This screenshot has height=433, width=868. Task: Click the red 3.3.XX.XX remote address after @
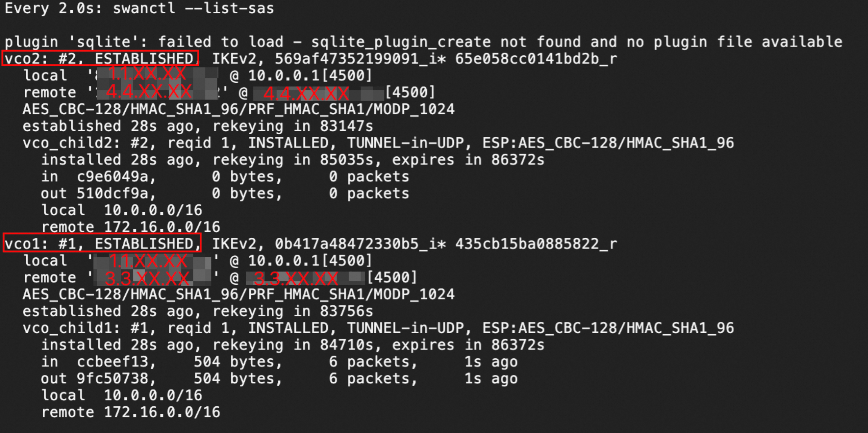[x=296, y=279]
